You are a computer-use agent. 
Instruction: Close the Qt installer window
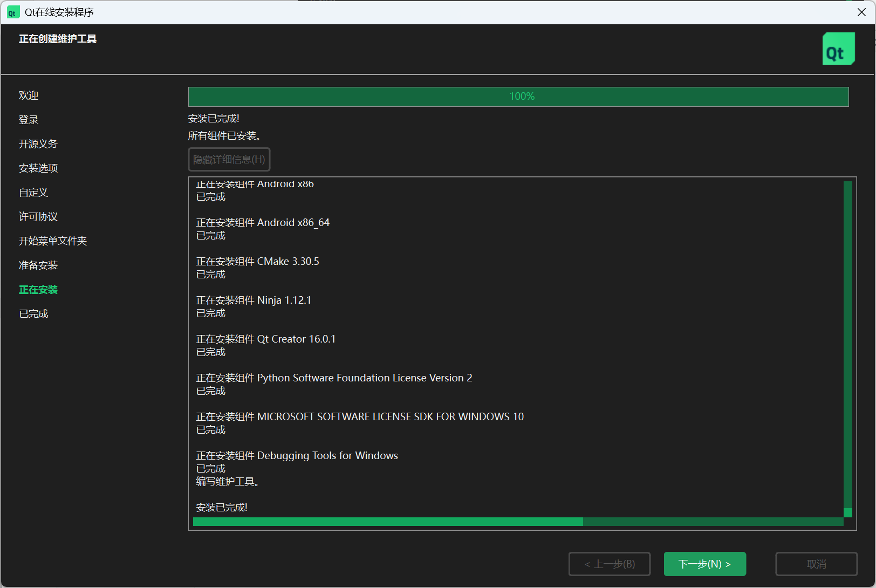(861, 12)
